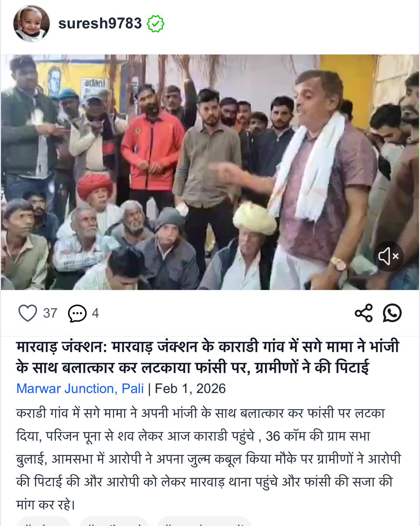Screen dimensions: 420x526
Task: Open the Pali location link
Action: pyautogui.click(x=133, y=388)
